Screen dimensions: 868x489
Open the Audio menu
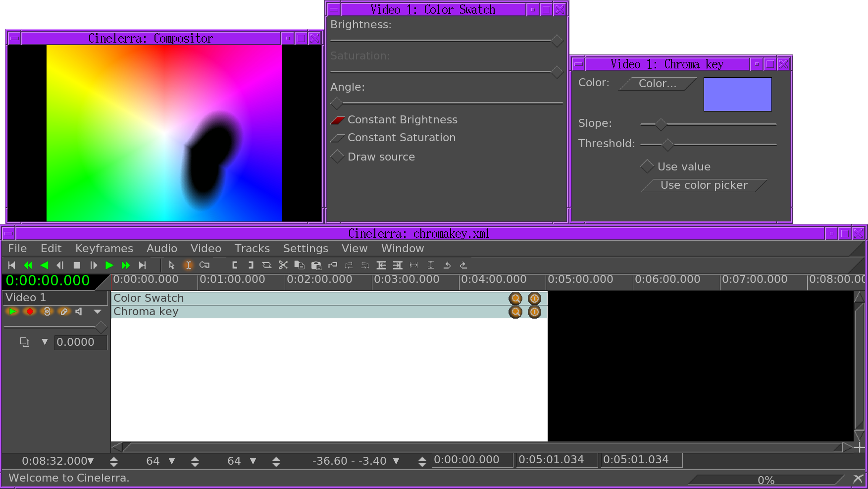click(x=161, y=248)
